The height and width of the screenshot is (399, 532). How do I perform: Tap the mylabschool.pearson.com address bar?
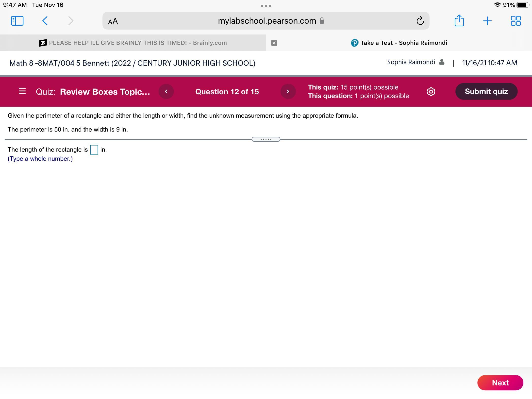267,21
